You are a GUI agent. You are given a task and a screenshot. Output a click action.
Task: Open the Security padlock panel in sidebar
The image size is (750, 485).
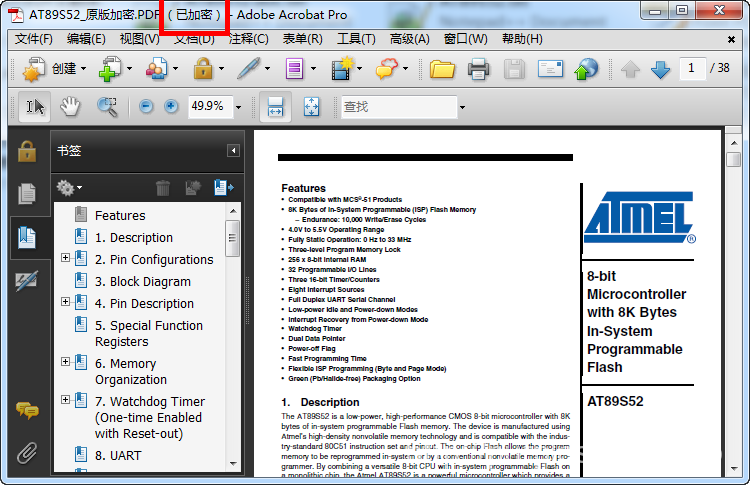27,151
